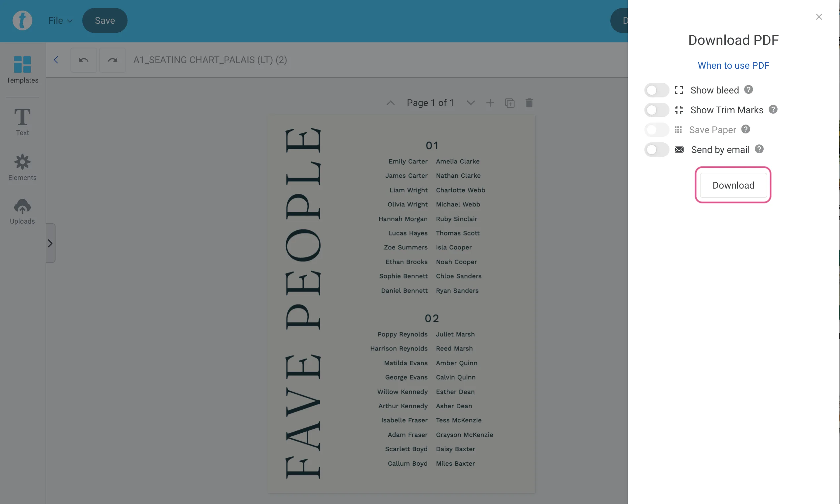Viewport: 840px width, 504px height.
Task: Delete the page with trash icon
Action: tap(529, 103)
